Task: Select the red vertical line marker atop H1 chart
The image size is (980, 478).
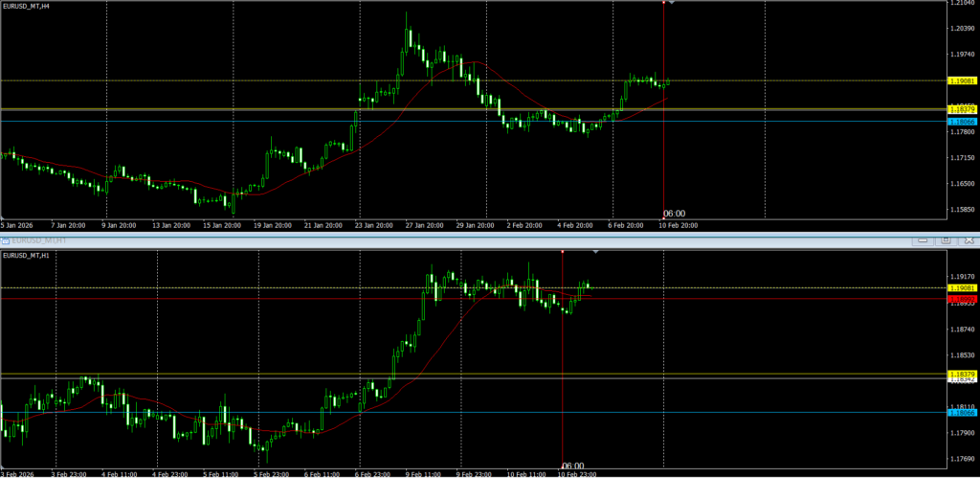Action: [562, 252]
